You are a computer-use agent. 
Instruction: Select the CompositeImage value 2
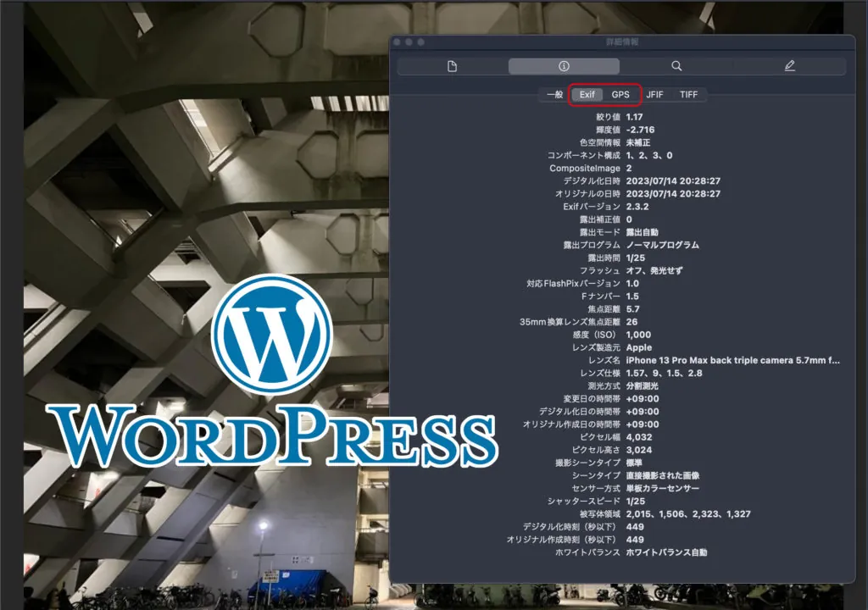tap(629, 169)
